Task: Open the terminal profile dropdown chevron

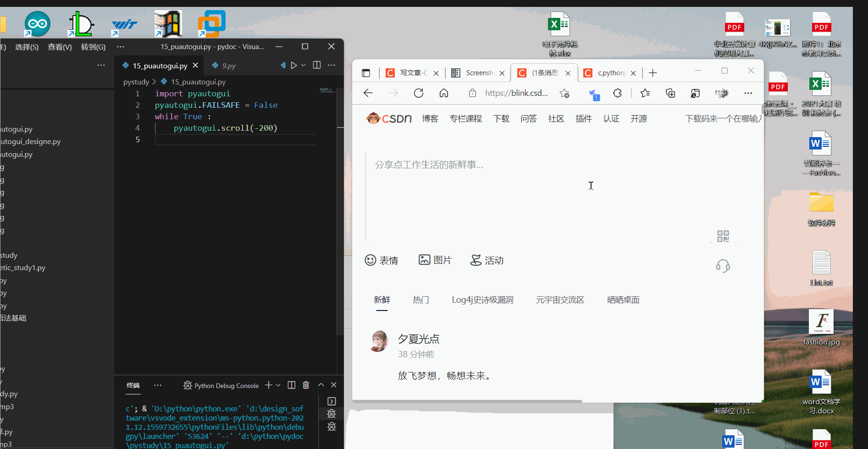Action: (278, 385)
